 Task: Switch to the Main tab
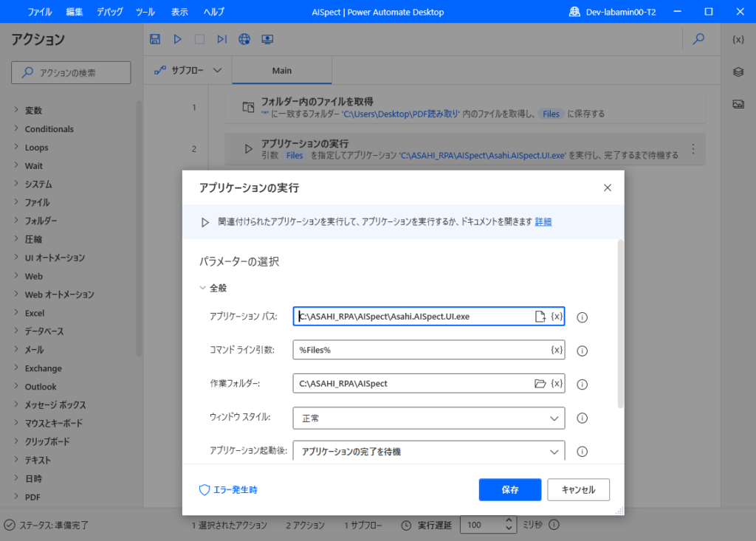(x=281, y=70)
